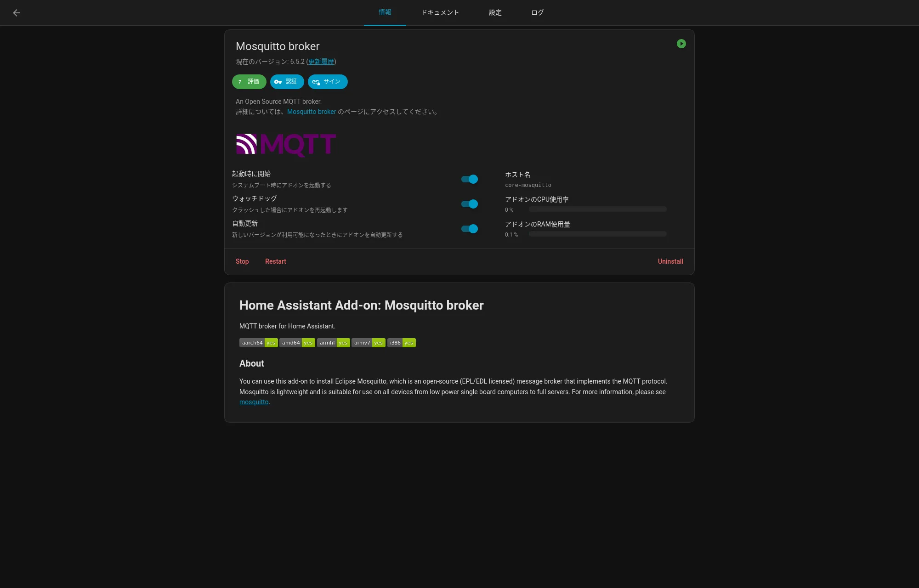View the ログ tab
919x588 pixels.
click(x=537, y=12)
